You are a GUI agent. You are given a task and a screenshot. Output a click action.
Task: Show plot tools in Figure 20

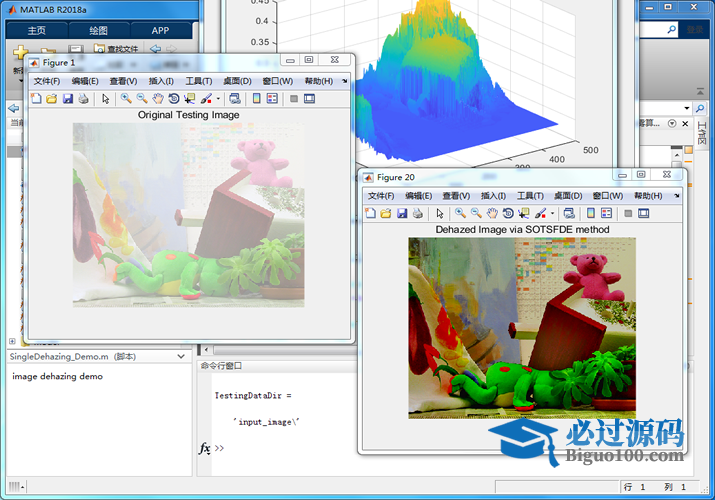tap(643, 213)
